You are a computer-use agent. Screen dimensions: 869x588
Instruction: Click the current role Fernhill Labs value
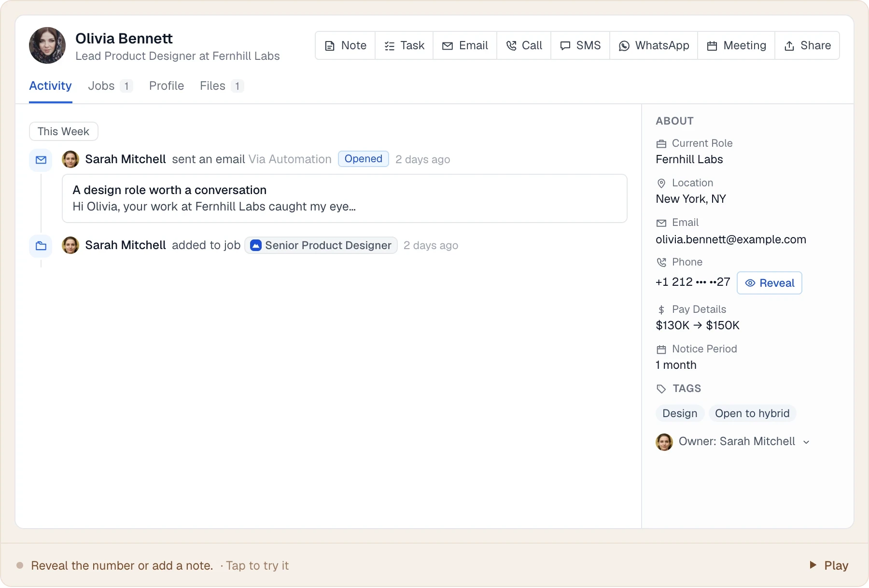pos(689,159)
